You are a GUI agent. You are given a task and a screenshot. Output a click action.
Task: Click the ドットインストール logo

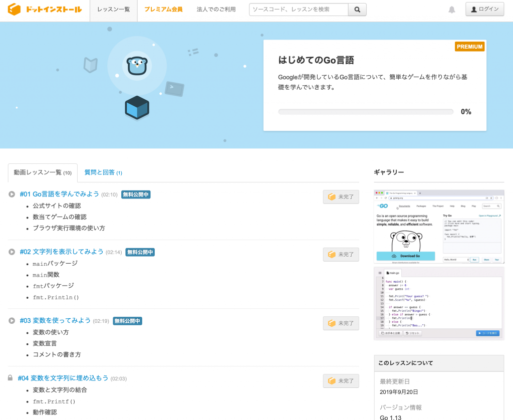(45, 9)
